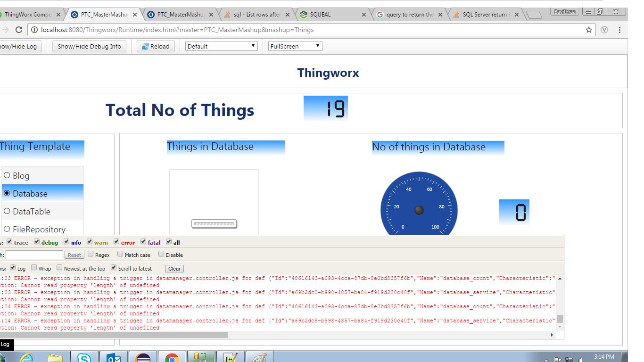Click the clock showing 3:14 PM

(x=604, y=357)
